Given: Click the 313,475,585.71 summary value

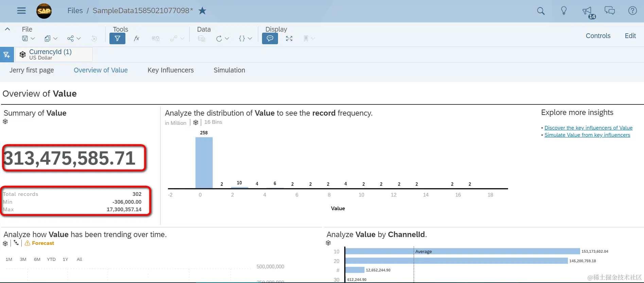Looking at the screenshot, I should tap(69, 158).
